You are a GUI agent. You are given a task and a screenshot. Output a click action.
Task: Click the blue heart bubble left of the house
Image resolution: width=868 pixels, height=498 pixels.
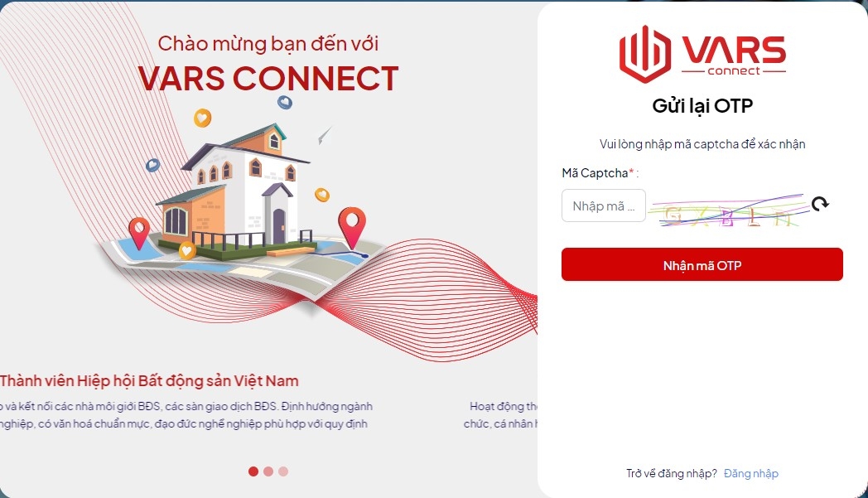pos(152,165)
